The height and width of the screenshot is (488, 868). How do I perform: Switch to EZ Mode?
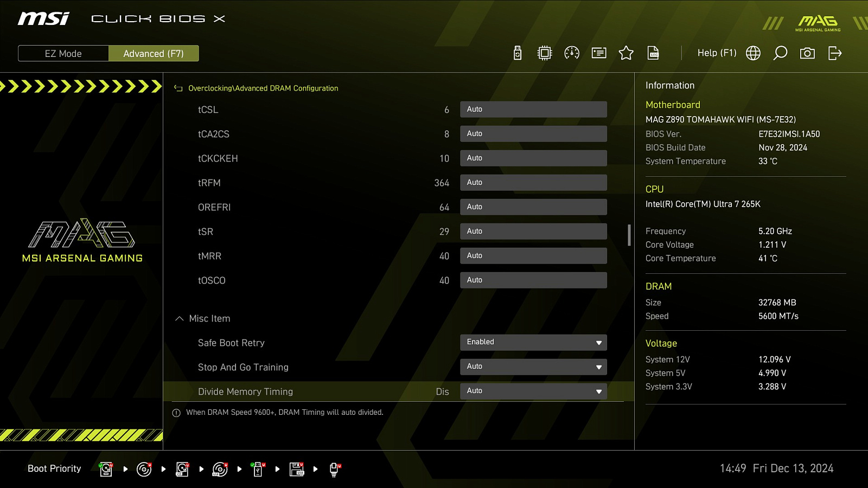[x=63, y=54]
